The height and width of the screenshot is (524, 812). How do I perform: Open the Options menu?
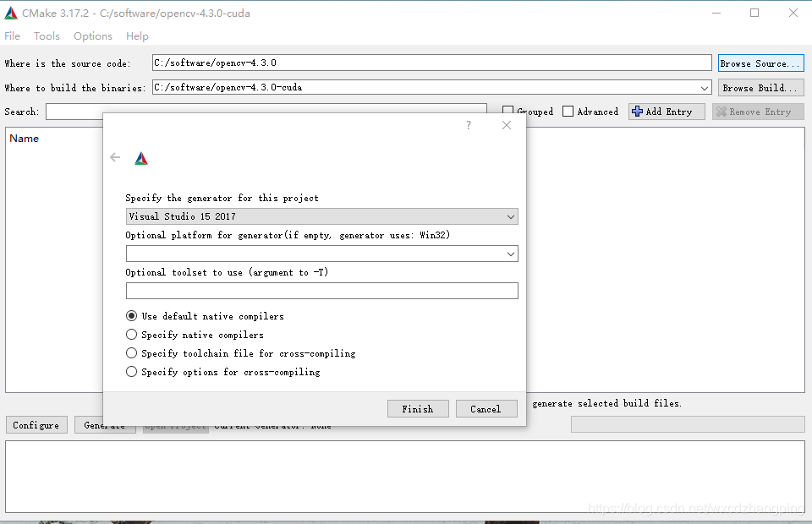click(x=93, y=36)
